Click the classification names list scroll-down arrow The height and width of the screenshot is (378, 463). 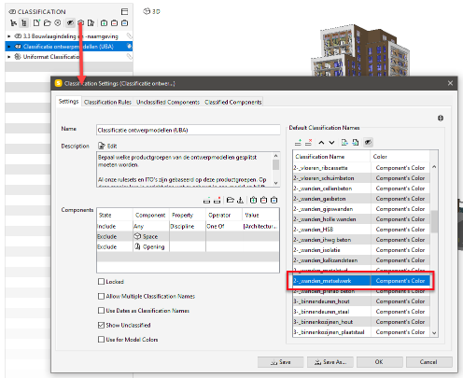434,333
